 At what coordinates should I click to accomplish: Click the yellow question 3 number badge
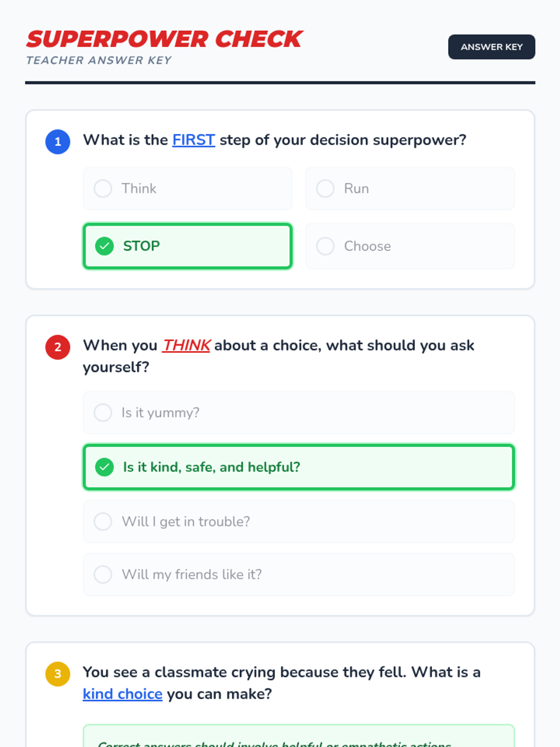pos(57,674)
